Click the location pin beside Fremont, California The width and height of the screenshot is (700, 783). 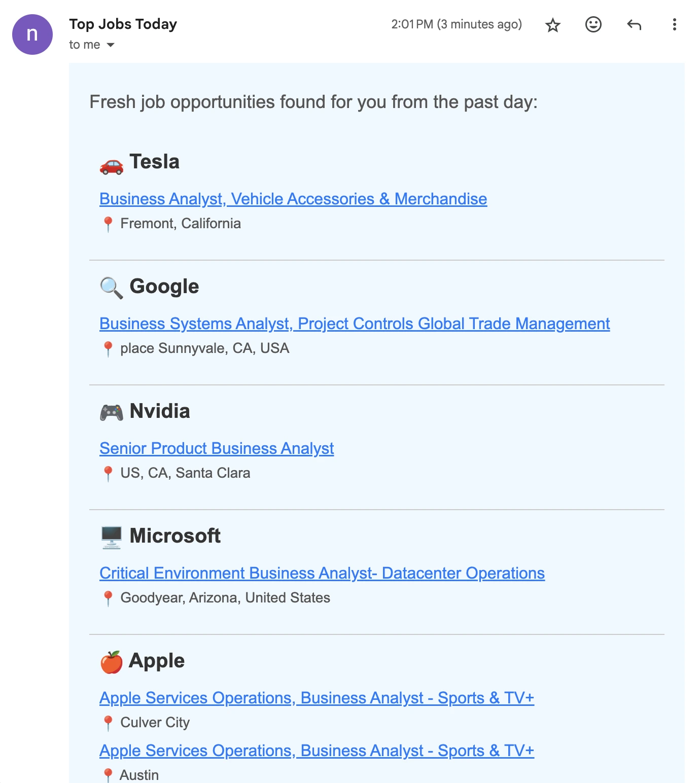click(x=109, y=222)
